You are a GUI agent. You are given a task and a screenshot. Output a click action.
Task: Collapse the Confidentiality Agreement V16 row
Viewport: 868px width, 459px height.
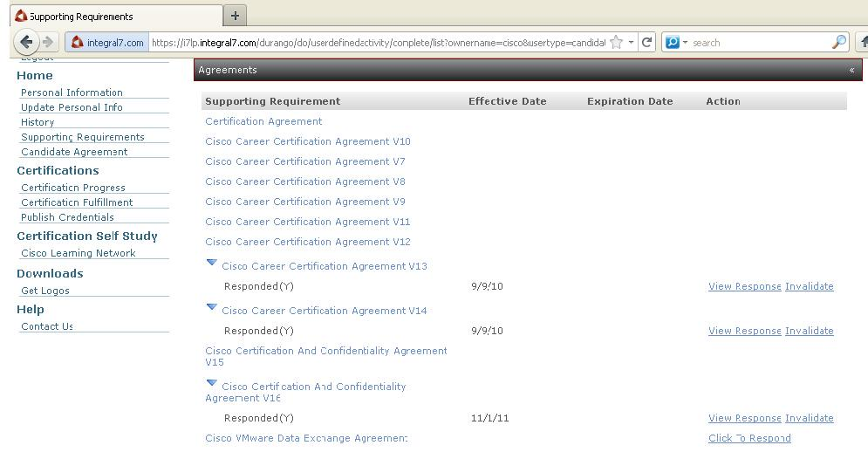click(211, 383)
